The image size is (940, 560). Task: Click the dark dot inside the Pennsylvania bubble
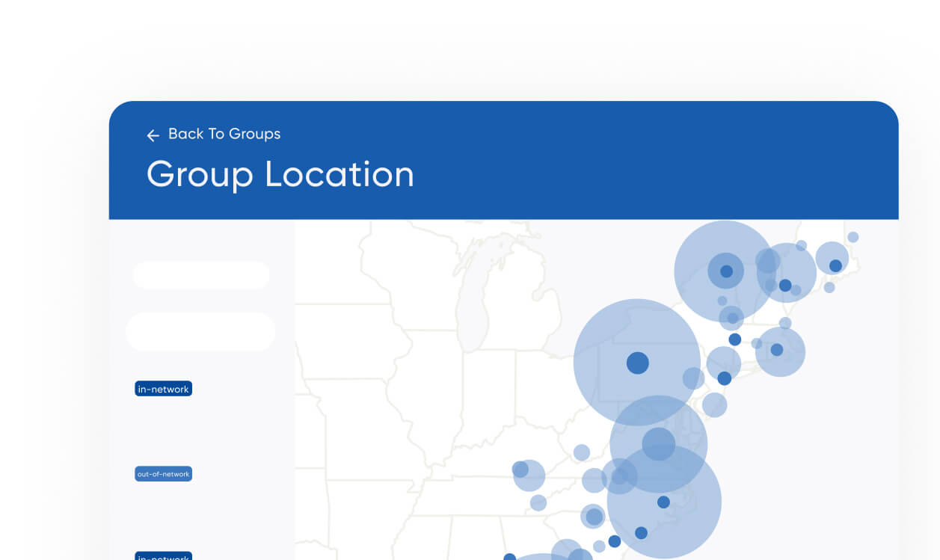(637, 362)
